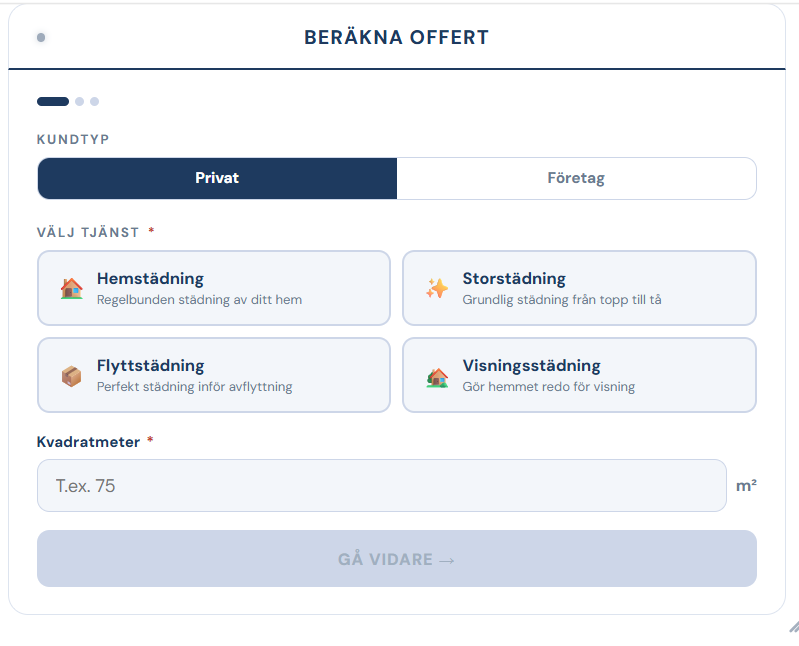Click the 'Grundlig städning från topp till tå' text
Screen dimensions: 799x646
click(562, 300)
